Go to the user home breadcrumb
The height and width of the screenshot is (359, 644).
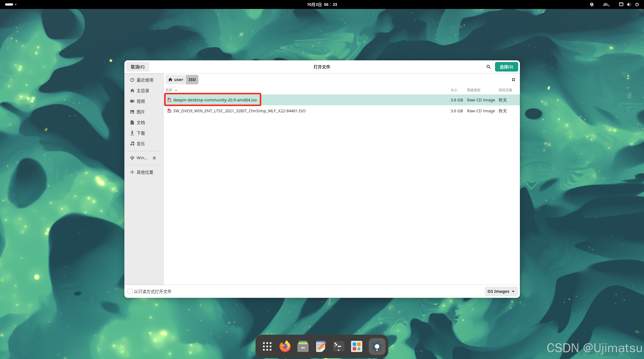pos(176,80)
